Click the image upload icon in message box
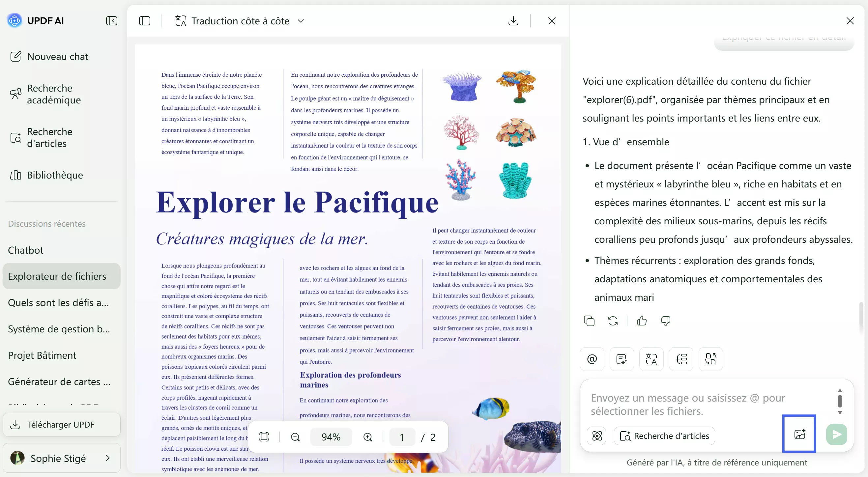868x477 pixels. (x=799, y=434)
